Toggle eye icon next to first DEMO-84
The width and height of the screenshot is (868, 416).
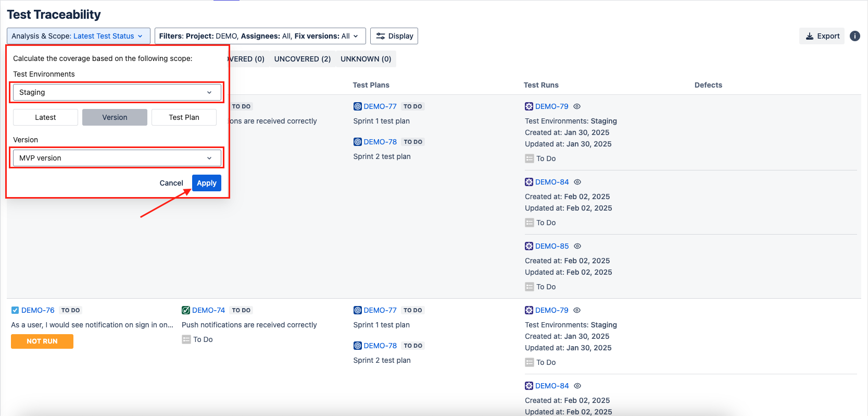(x=577, y=182)
